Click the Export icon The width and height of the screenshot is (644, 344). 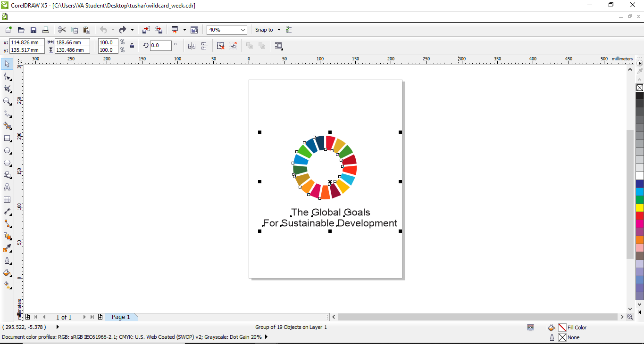(x=159, y=30)
